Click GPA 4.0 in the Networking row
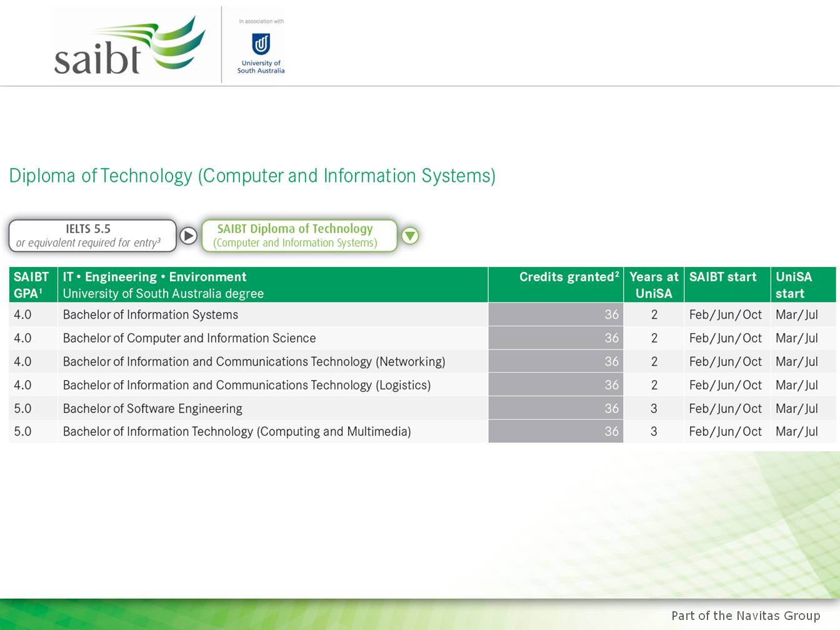The image size is (840, 630). click(x=22, y=362)
